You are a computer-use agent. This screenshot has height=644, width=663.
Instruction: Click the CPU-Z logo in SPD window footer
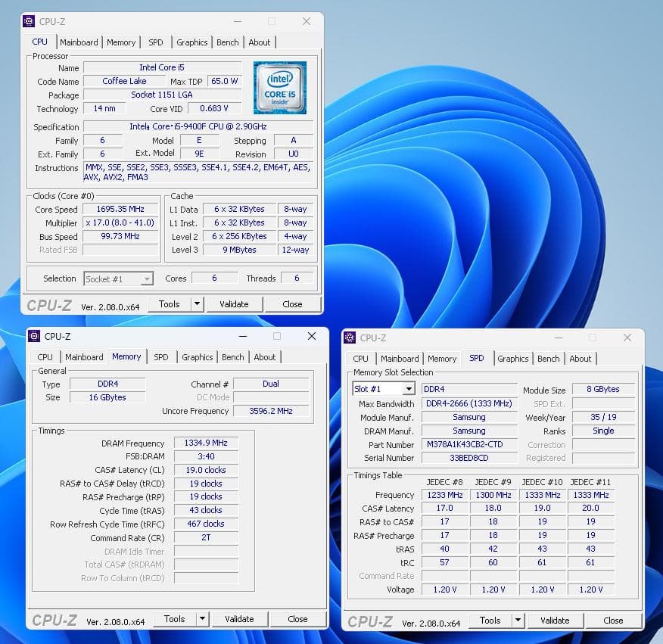369,621
